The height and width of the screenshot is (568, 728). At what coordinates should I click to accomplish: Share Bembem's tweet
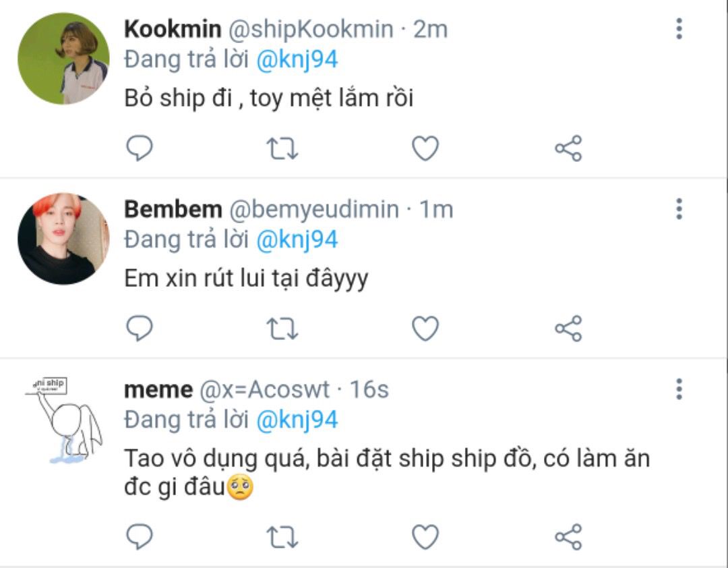(x=568, y=329)
